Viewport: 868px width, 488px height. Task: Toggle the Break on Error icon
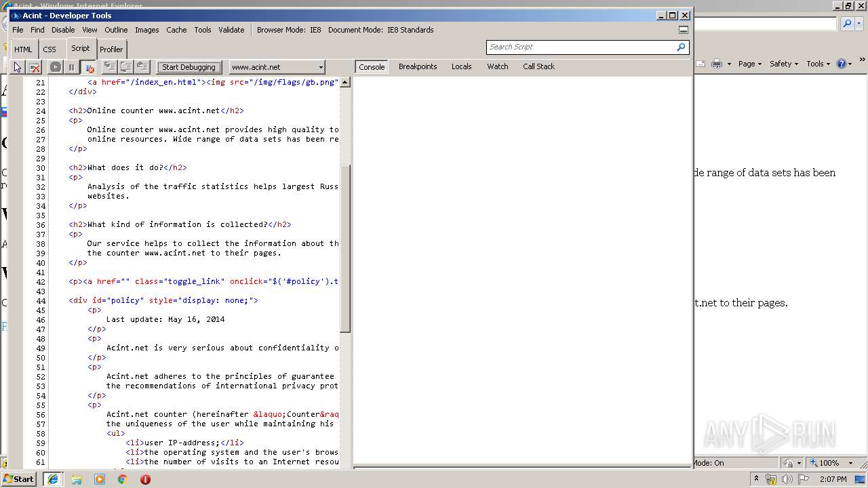(88, 67)
